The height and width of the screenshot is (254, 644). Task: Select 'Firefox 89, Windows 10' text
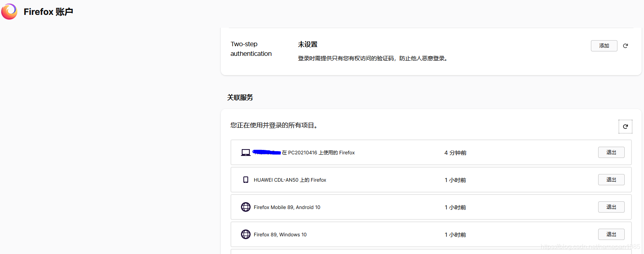click(280, 235)
